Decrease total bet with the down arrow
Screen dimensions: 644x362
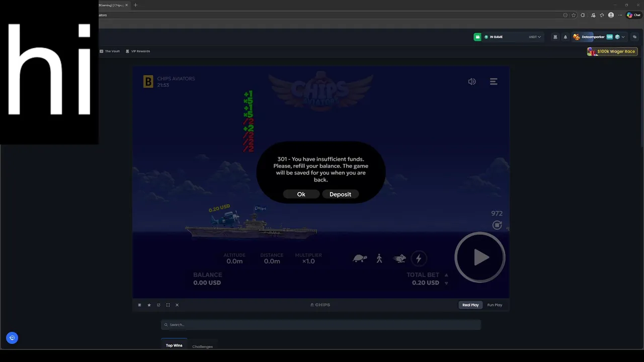tap(446, 283)
